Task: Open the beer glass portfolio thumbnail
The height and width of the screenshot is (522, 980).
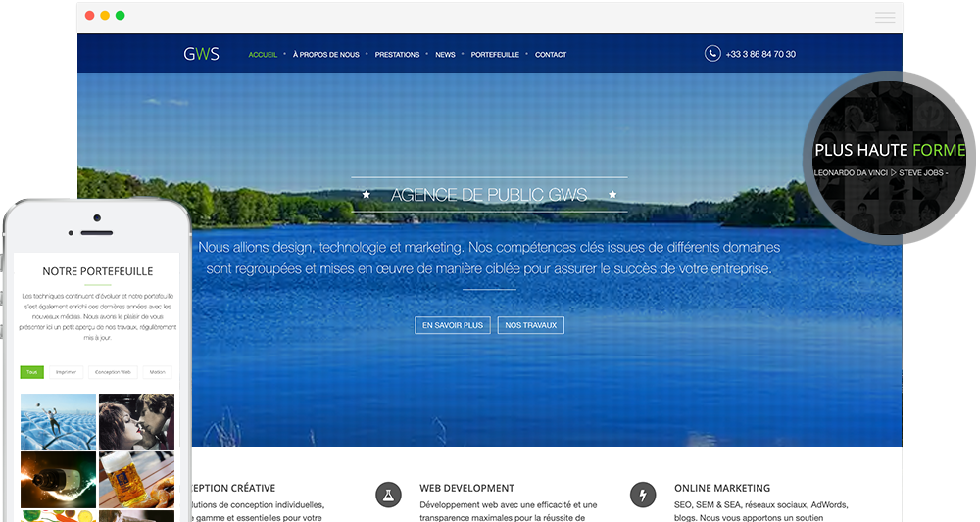Action: pos(136,479)
